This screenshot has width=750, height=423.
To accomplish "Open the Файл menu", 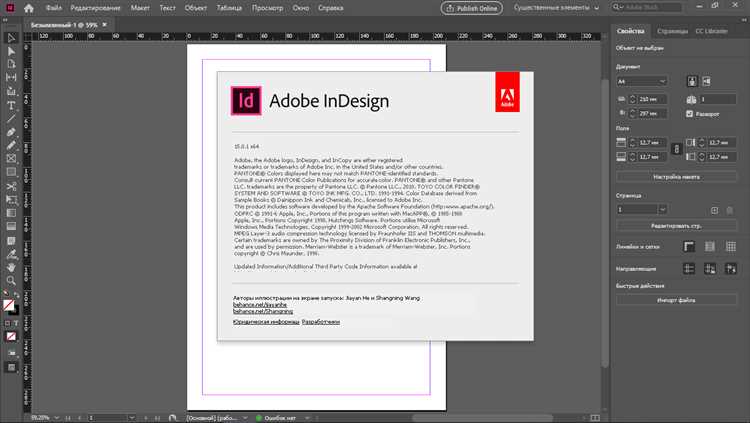I will [x=53, y=8].
